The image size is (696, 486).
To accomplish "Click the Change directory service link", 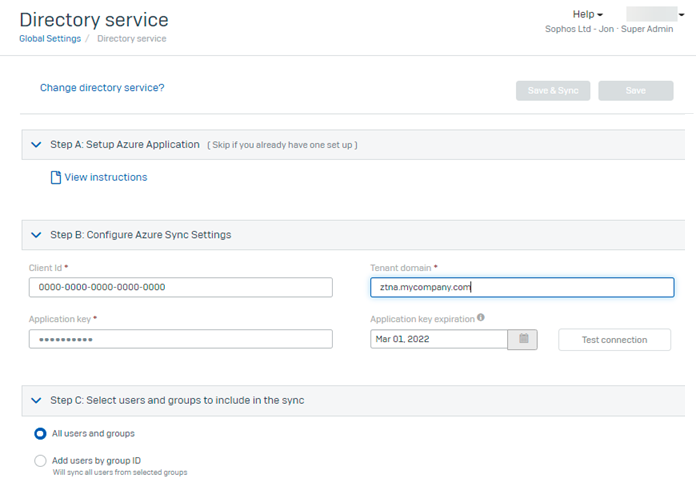I will [102, 88].
